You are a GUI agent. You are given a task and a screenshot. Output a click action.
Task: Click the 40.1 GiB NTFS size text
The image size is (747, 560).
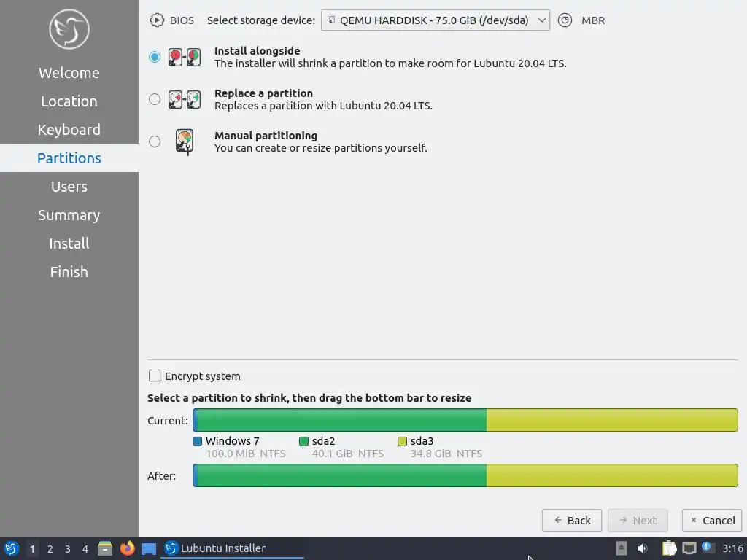[348, 454]
